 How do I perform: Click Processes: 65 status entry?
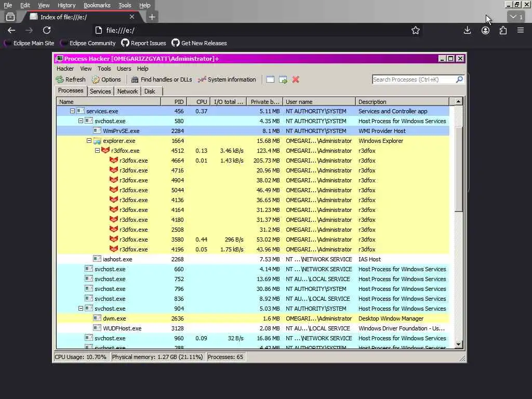(225, 357)
